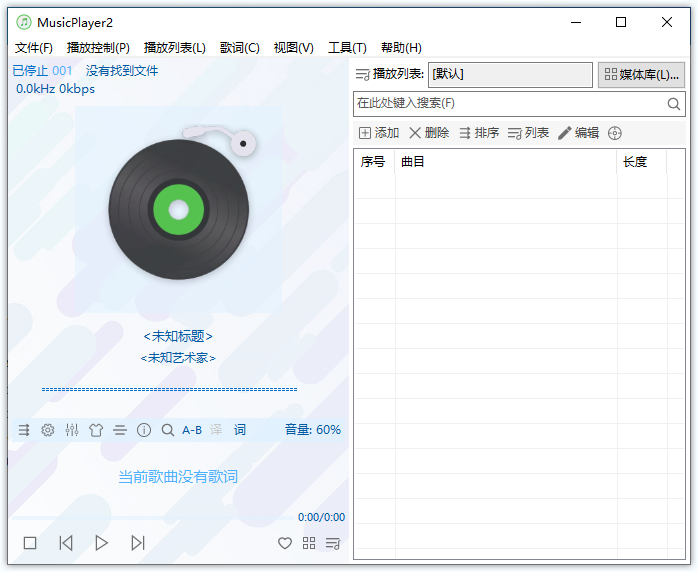Click the magnifier find icon in the player toolbar
This screenshot has height=572, width=698.
coord(168,430)
